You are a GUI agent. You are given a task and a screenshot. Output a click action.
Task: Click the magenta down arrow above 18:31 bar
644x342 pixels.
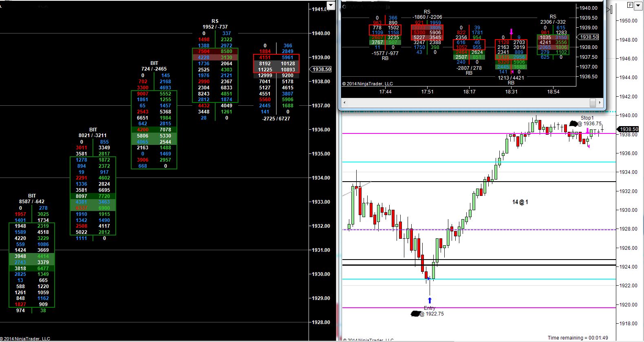click(x=511, y=31)
